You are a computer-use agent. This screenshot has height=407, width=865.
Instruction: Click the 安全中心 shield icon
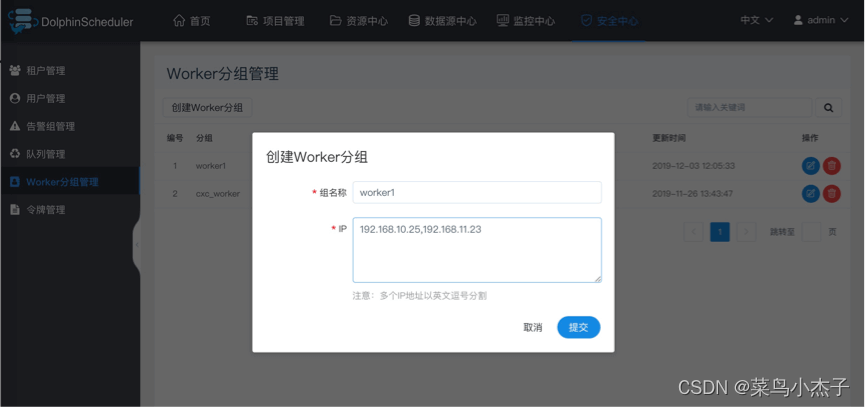(x=586, y=21)
